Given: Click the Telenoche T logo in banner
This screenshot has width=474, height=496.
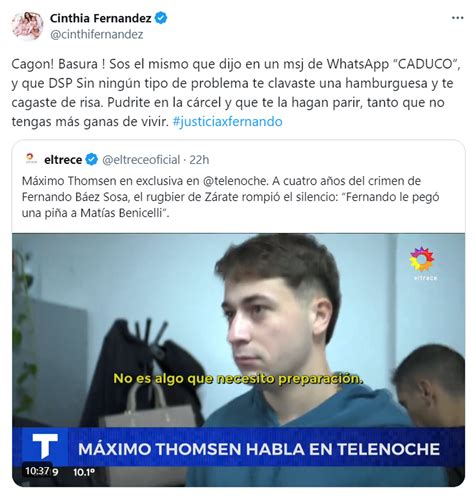Looking at the screenshot, I should 45,446.
